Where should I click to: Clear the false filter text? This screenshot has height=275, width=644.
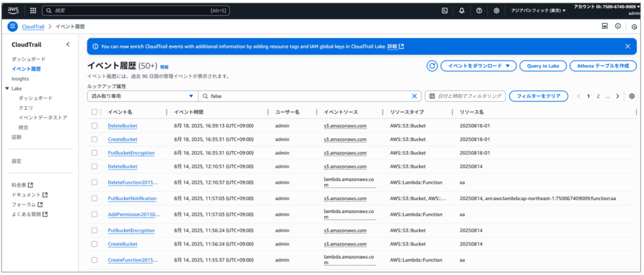tap(414, 96)
